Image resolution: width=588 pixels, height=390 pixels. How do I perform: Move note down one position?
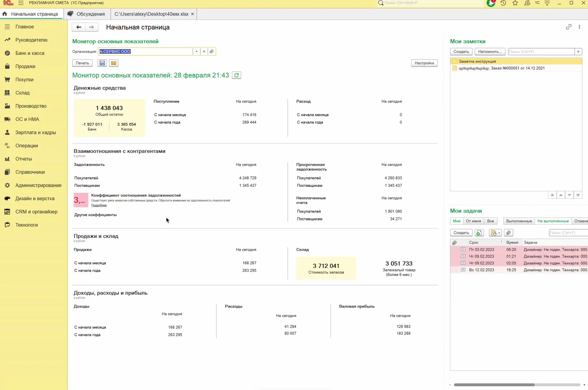pyautogui.click(x=569, y=195)
